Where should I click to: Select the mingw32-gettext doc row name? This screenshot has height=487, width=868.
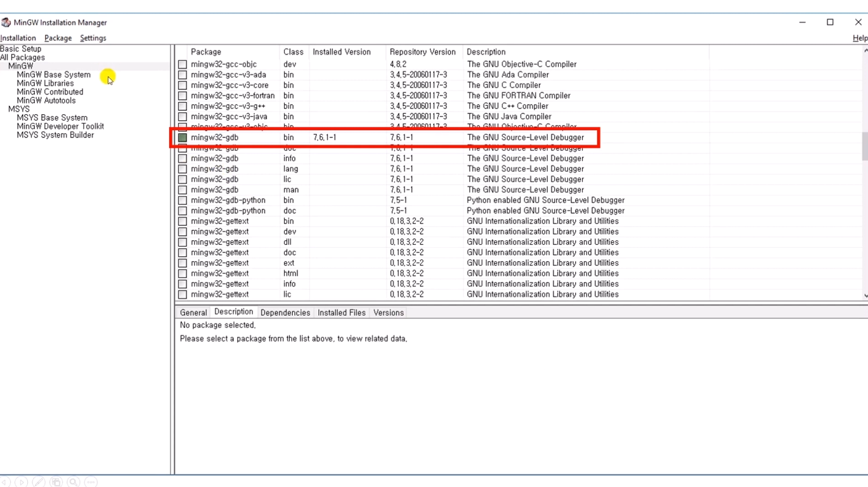point(219,252)
